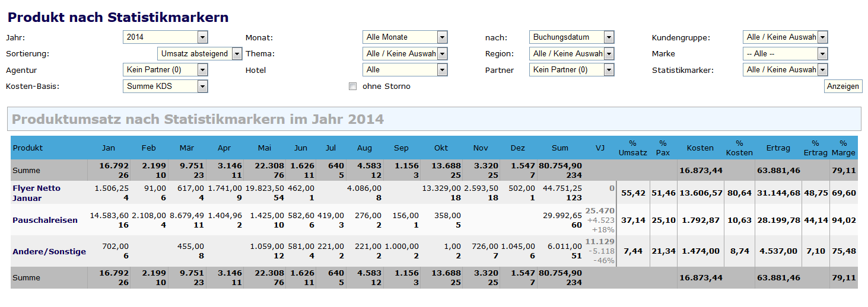868x307 pixels.
Task: Click the Pauschalreisen Ertrag value 28.199,78
Action: pyautogui.click(x=778, y=220)
